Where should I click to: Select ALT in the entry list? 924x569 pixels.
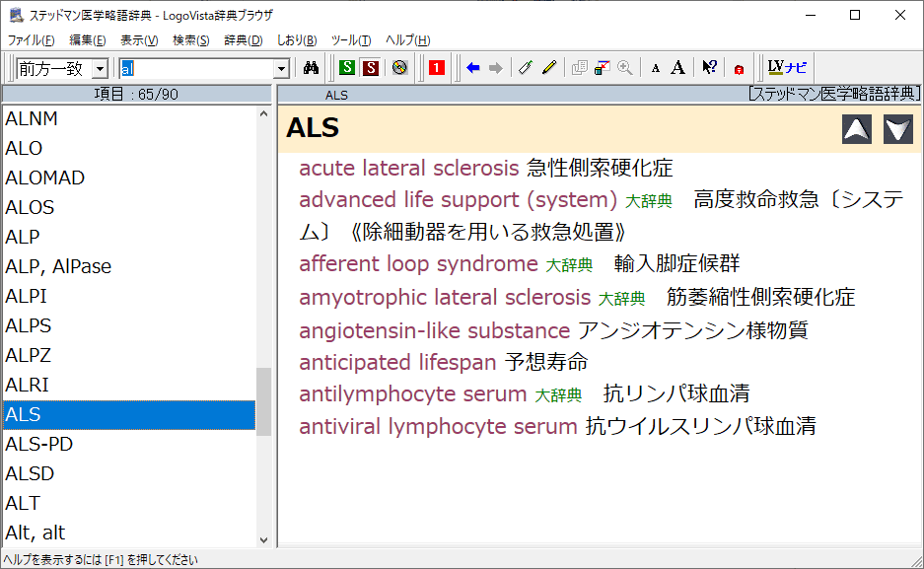tap(129, 503)
